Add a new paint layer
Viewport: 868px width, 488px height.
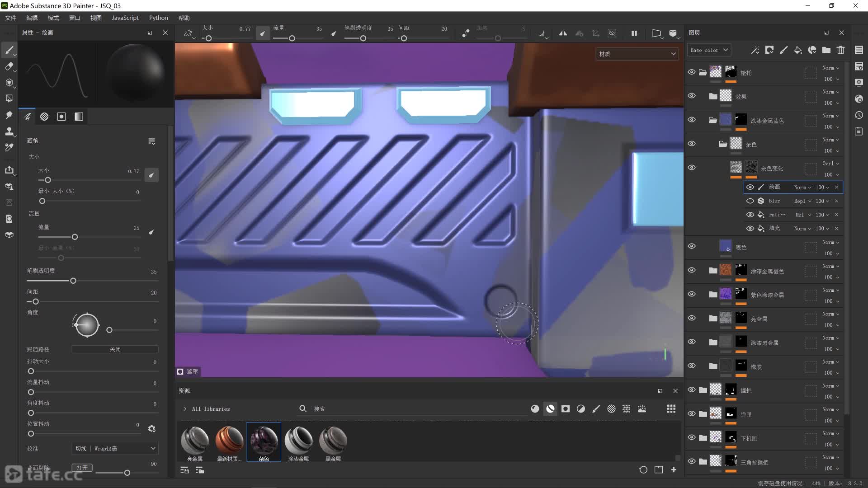[783, 50]
